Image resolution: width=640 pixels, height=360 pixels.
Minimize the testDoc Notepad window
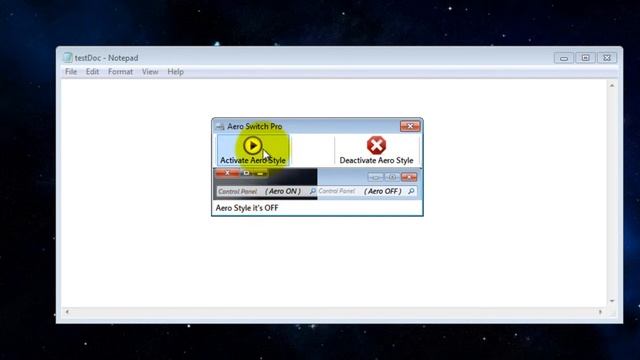tap(564, 58)
